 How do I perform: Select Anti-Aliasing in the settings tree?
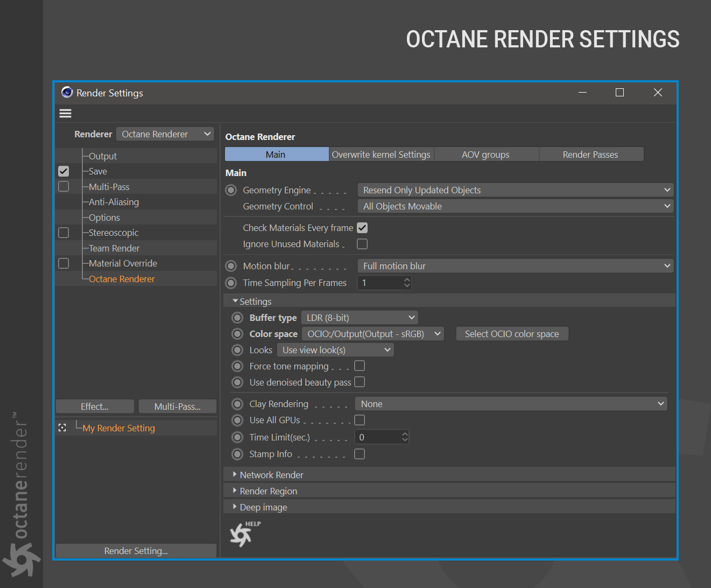114,202
